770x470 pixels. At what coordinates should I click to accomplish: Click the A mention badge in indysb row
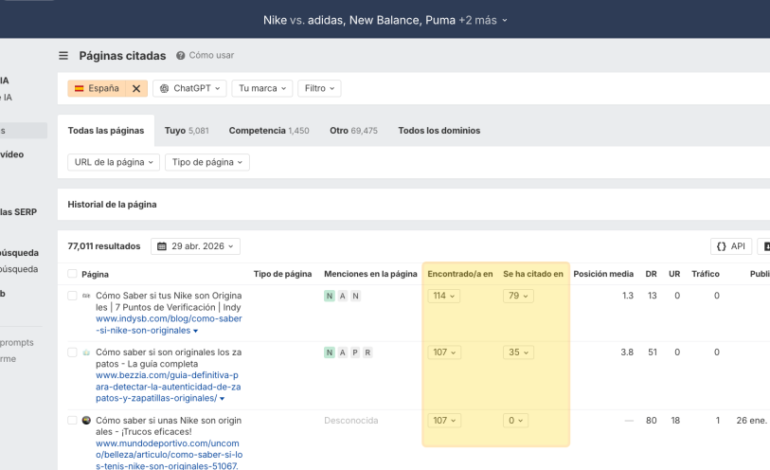click(x=343, y=296)
